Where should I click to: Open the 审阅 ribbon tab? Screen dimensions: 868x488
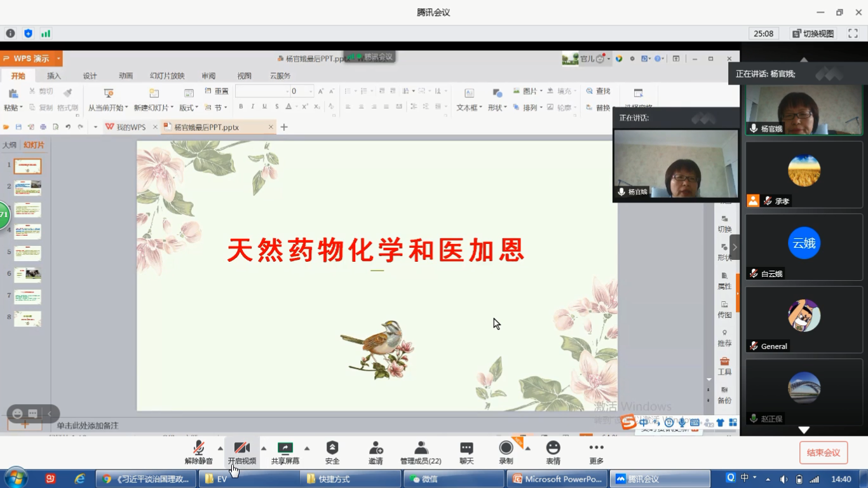(x=208, y=76)
